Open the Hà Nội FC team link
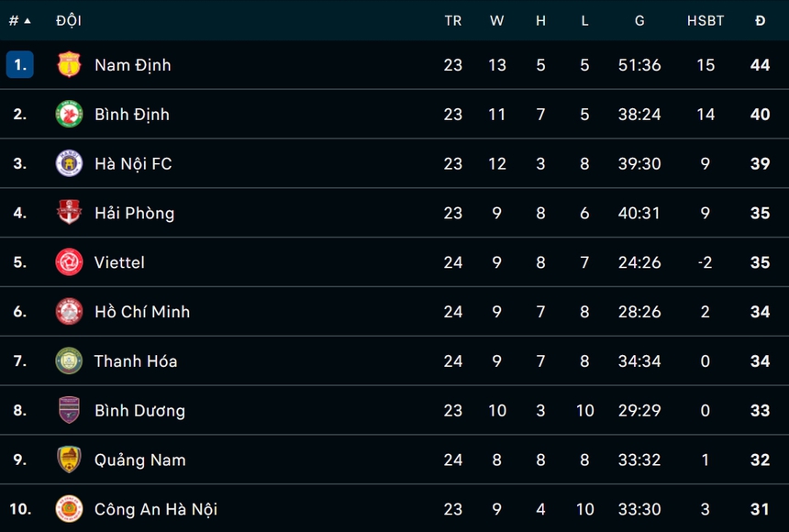Viewport: 789px width, 532px height. [133, 164]
